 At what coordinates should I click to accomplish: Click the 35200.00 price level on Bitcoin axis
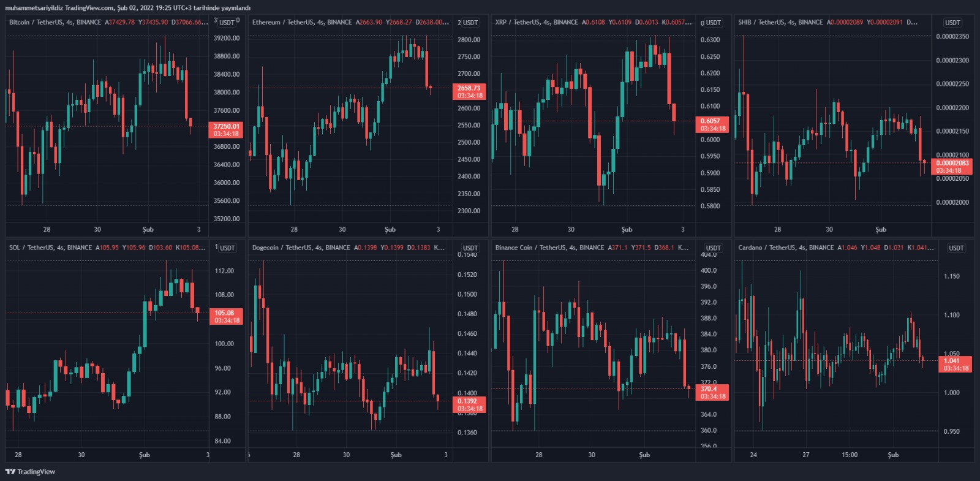227,219
